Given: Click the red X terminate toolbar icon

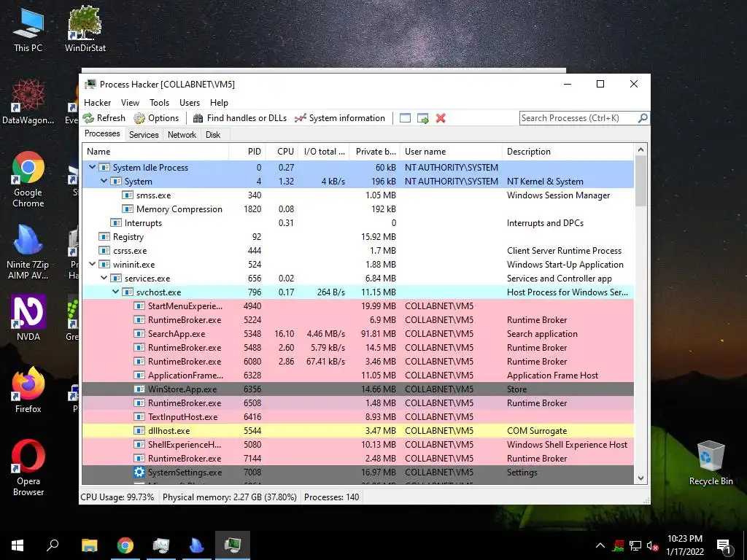Looking at the screenshot, I should 441,118.
